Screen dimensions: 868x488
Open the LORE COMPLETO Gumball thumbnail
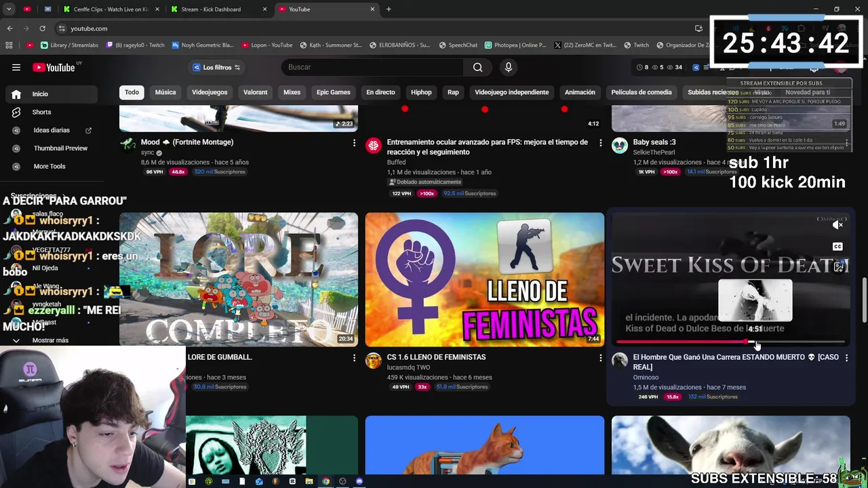[239, 279]
